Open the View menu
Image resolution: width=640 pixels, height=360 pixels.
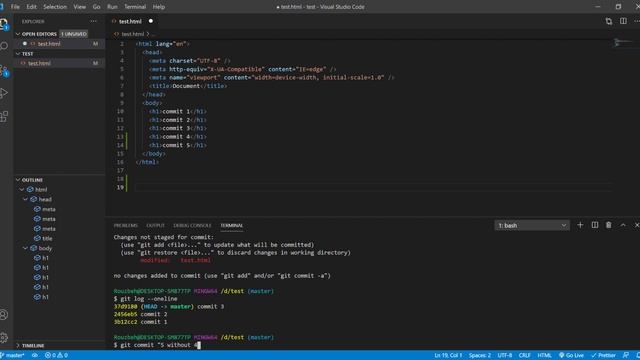pos(80,7)
